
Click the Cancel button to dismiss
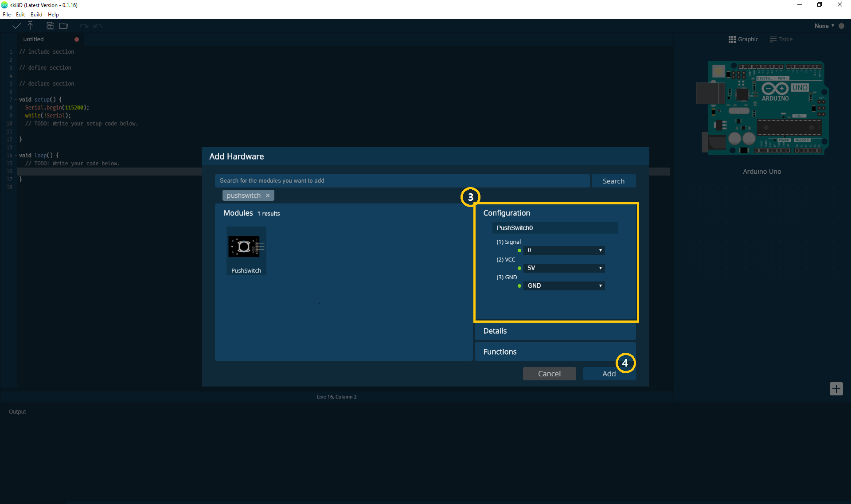(549, 373)
